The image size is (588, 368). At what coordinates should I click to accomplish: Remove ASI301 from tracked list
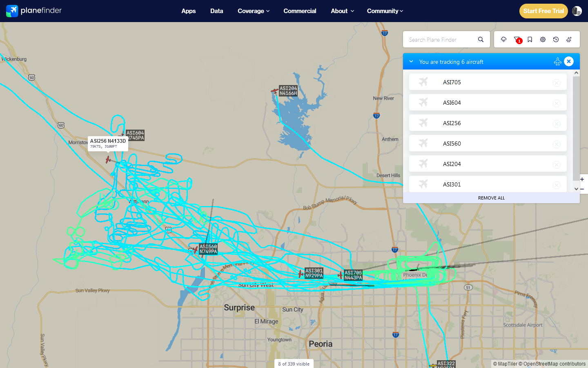click(x=557, y=185)
